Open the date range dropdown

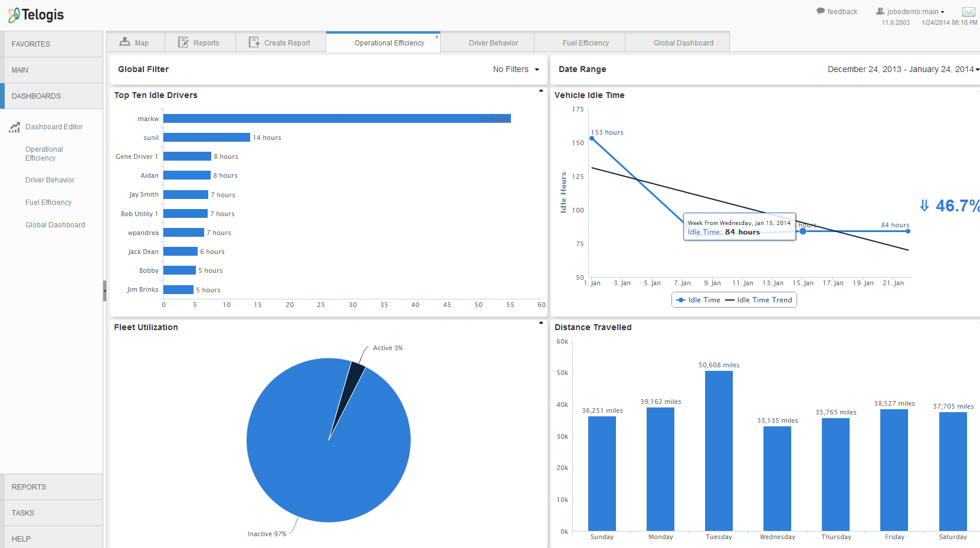(x=903, y=70)
